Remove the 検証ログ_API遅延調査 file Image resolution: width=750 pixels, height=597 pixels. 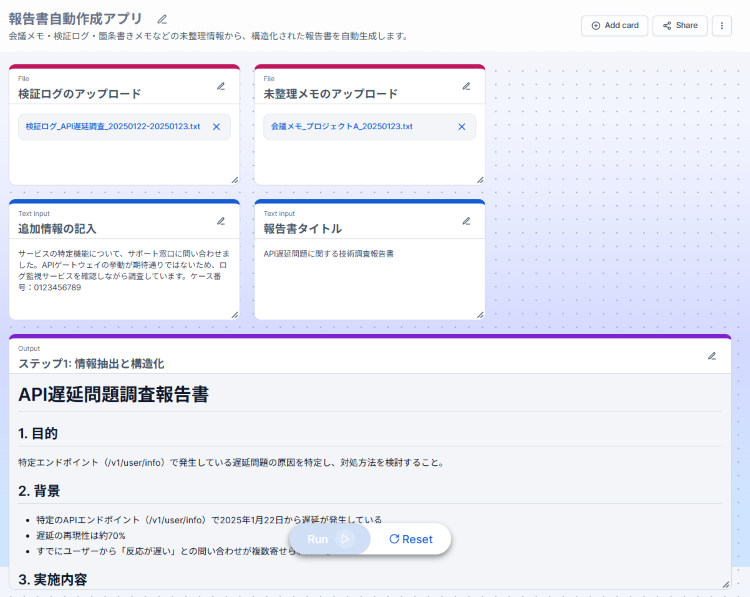pos(216,127)
